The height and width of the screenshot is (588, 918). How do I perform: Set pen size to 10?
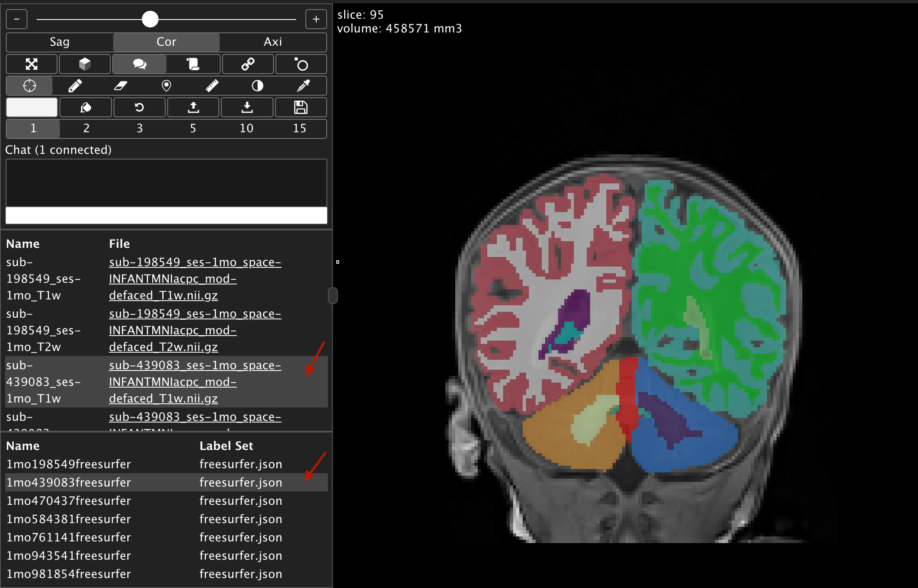click(246, 128)
